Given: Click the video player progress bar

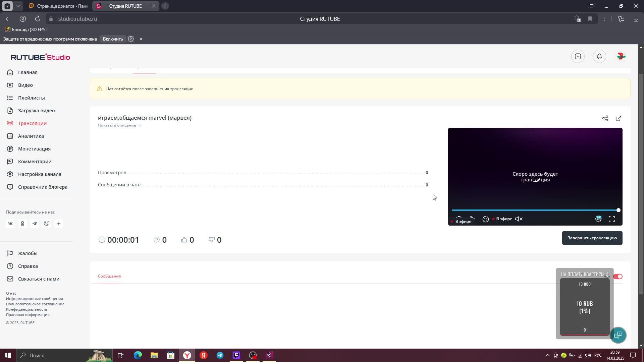Looking at the screenshot, I should tap(535, 210).
